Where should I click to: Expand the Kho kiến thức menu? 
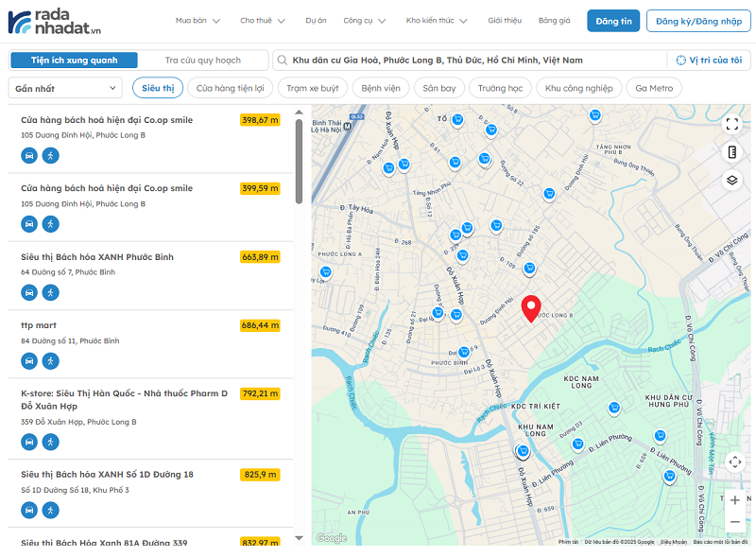437,21
